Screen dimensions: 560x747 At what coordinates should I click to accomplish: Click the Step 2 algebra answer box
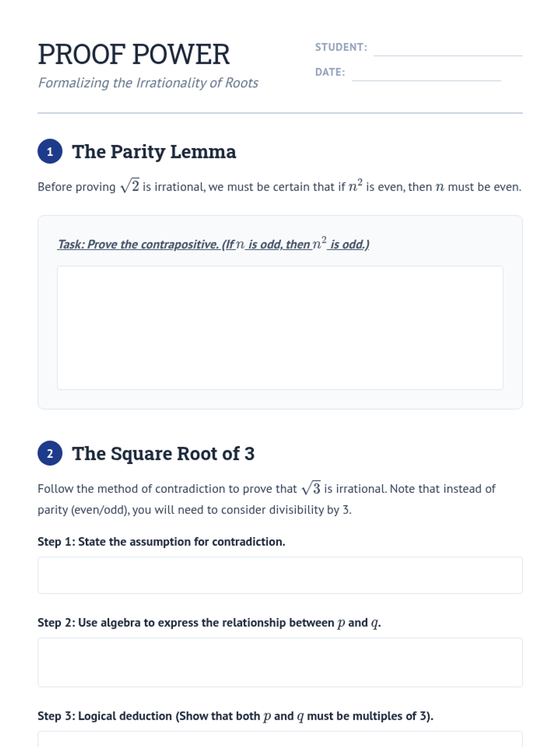[x=280, y=662]
